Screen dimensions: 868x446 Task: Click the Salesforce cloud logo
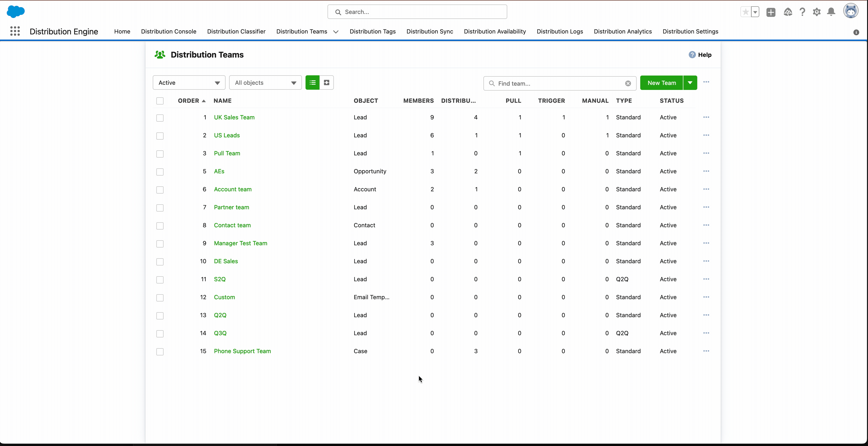coord(15,12)
